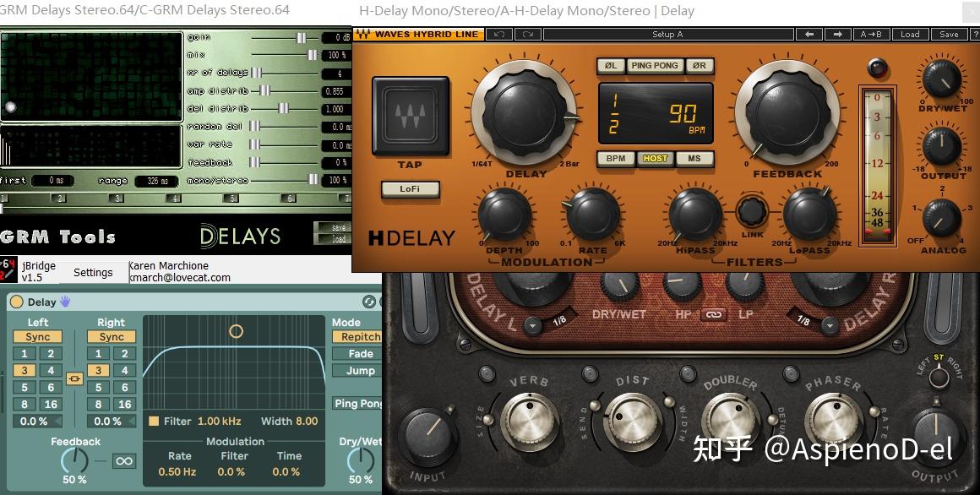Click the filter frequency circle handle in graph
This screenshot has height=495, width=980.
236,331
